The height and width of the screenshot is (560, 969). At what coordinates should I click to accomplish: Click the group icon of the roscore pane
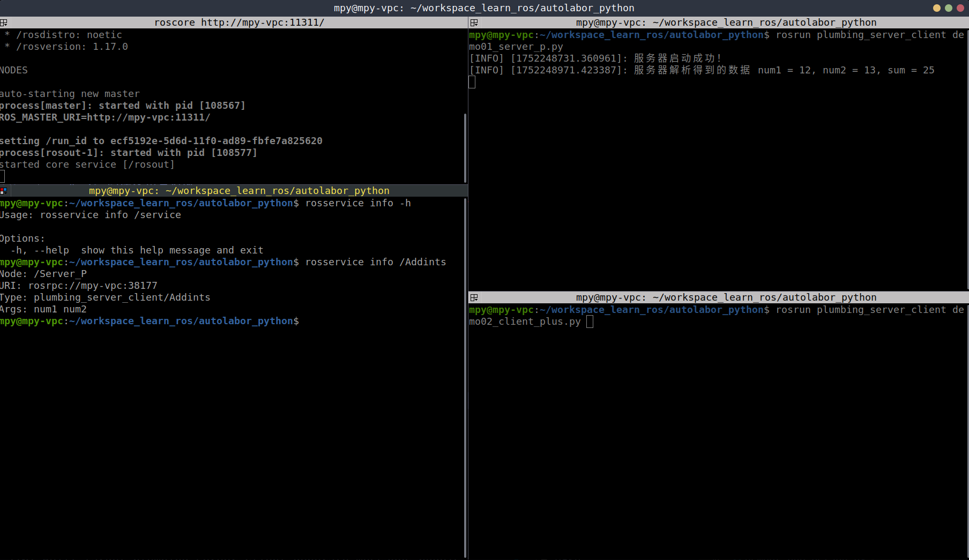[4, 23]
